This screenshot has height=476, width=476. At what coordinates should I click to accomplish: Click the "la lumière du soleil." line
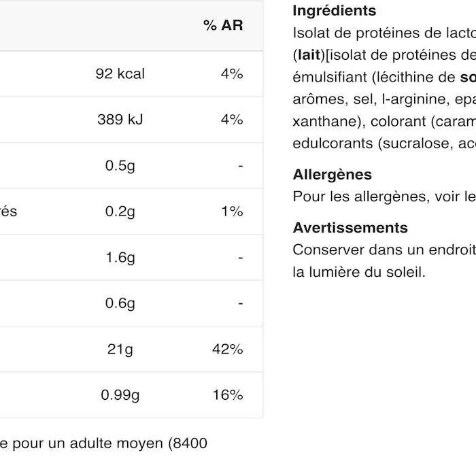pos(358,273)
